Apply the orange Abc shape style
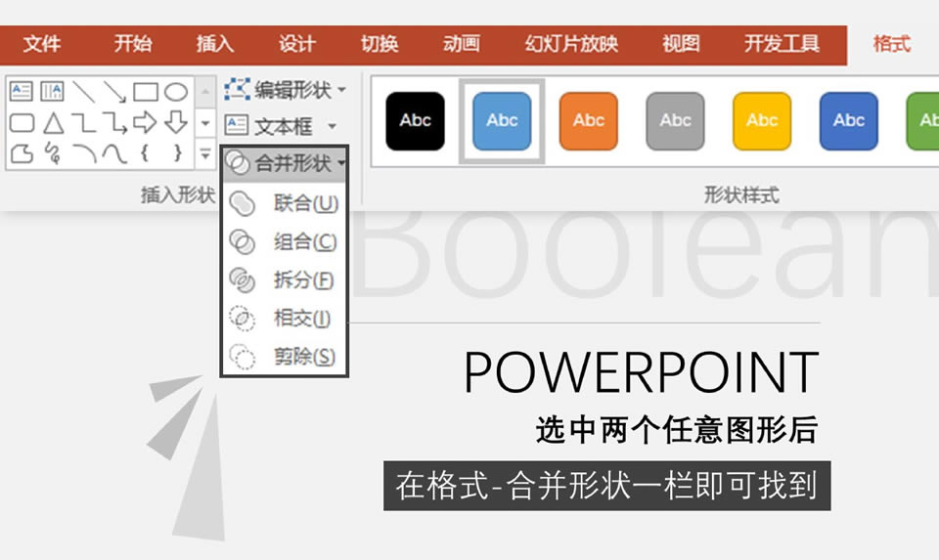The image size is (939, 560). [588, 121]
